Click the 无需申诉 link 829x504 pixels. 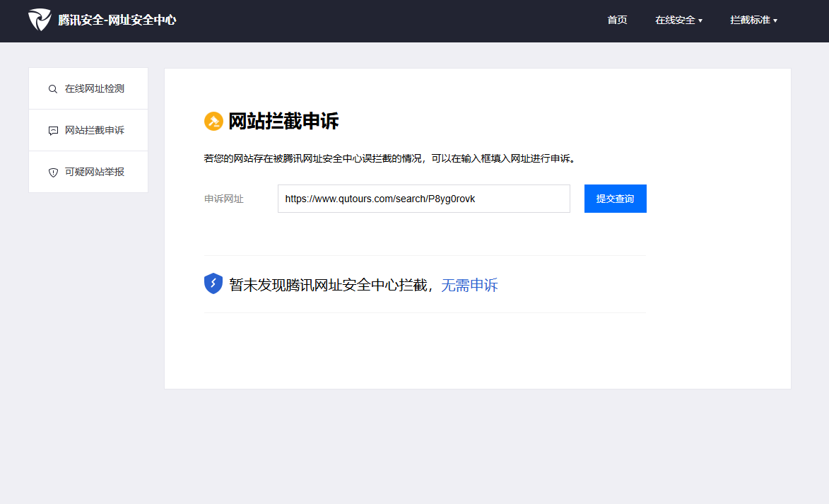(x=469, y=285)
